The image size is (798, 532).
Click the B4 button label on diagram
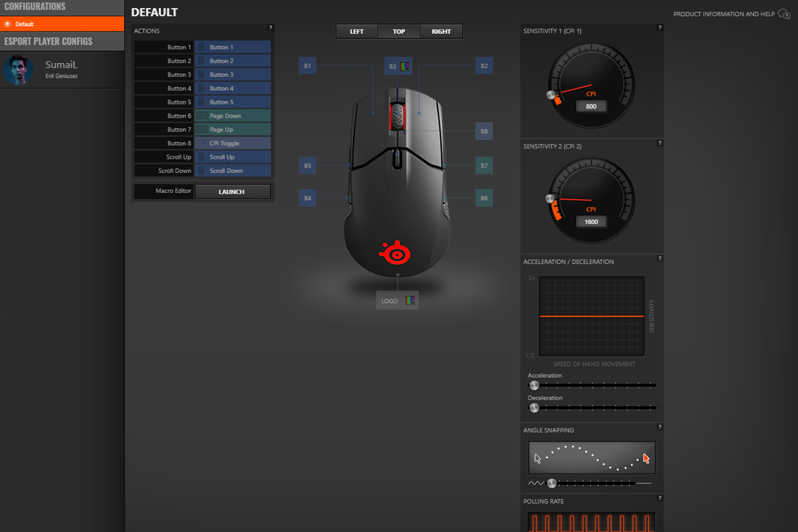[x=307, y=198]
